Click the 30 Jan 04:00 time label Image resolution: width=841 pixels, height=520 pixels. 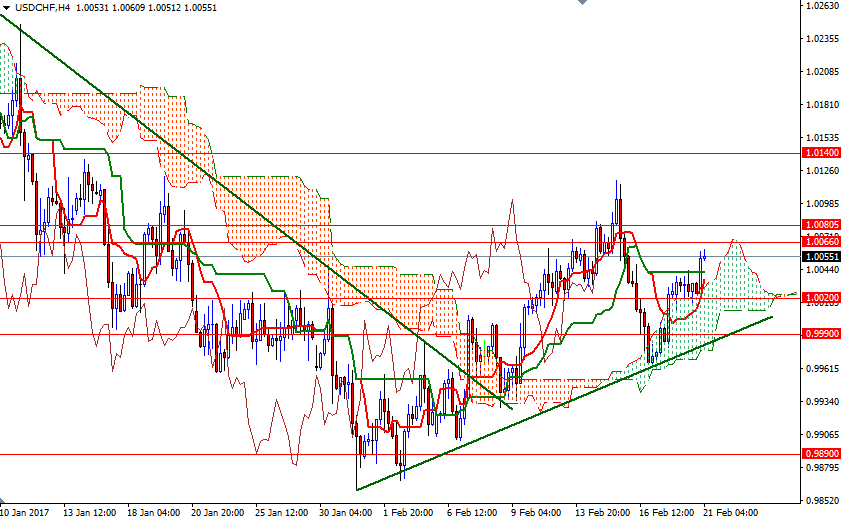[345, 512]
